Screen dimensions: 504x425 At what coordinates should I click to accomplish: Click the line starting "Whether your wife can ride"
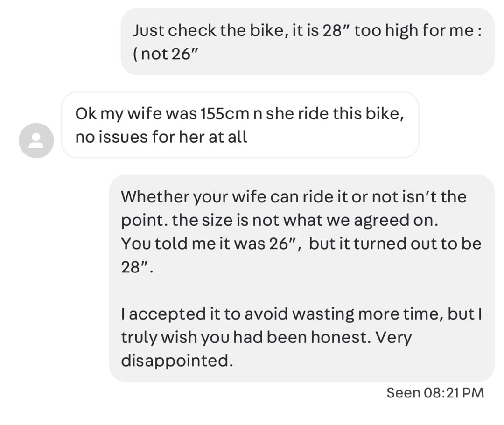294,196
